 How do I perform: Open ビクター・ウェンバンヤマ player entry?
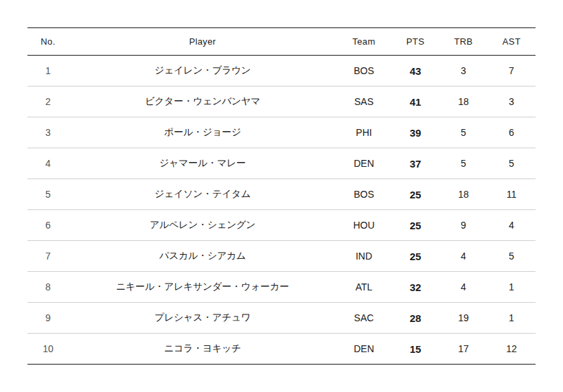click(x=203, y=102)
